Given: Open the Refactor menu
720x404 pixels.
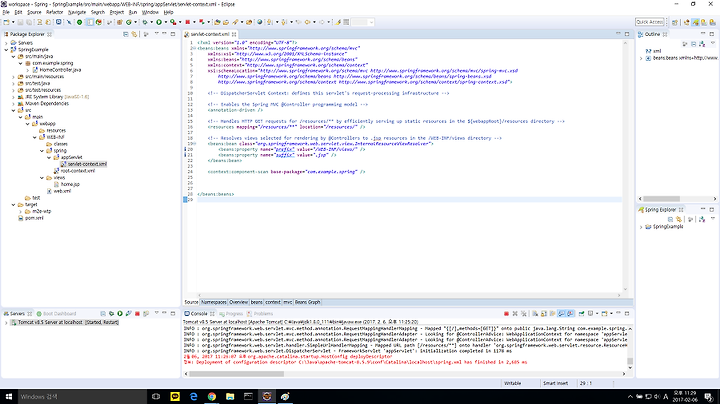Looking at the screenshot, I should (54, 12).
